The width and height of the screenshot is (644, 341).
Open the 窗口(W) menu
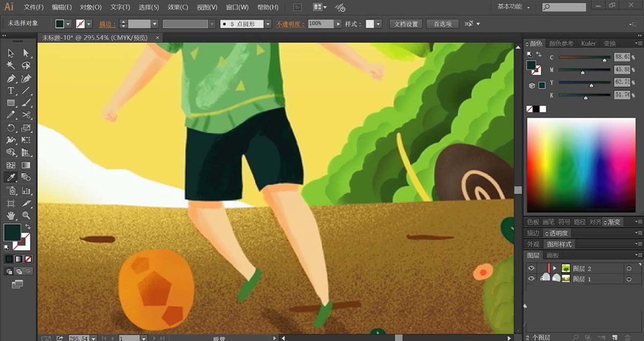(x=237, y=7)
